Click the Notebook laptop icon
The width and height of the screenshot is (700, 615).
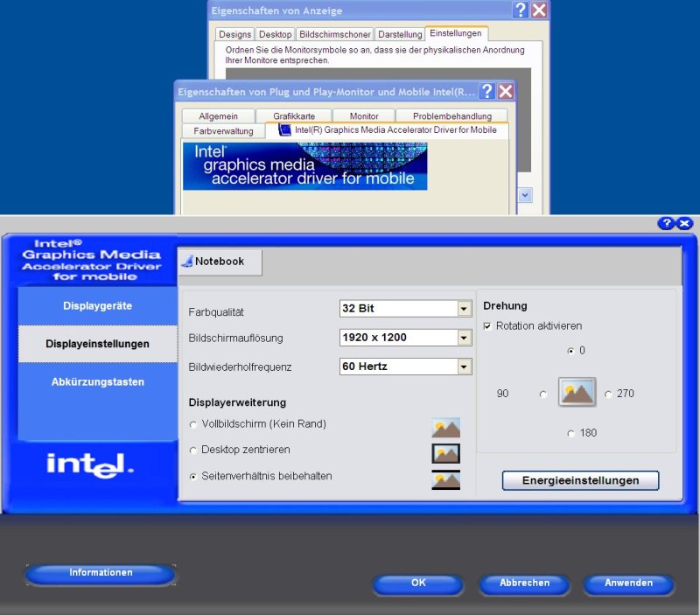pos(187,262)
